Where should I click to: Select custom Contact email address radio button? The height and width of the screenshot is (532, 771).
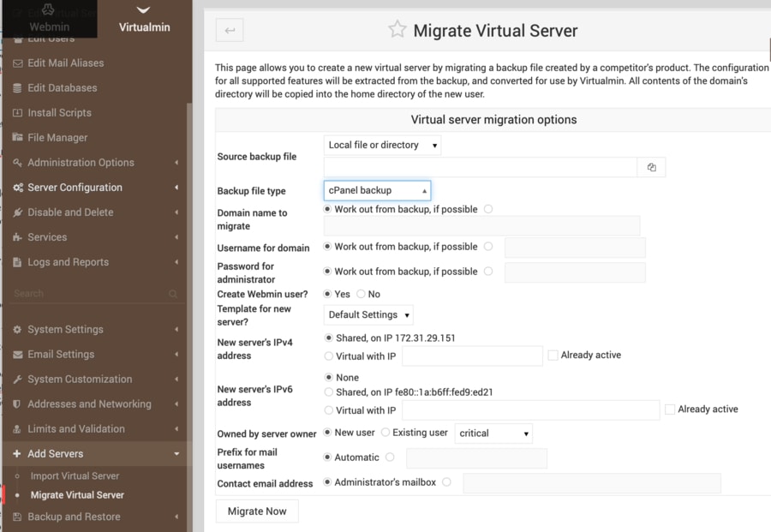tap(446, 481)
